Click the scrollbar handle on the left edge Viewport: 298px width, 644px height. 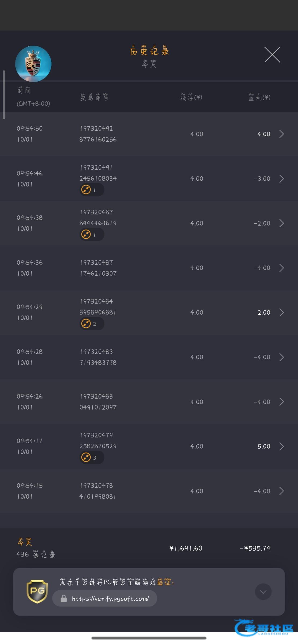(4, 94)
